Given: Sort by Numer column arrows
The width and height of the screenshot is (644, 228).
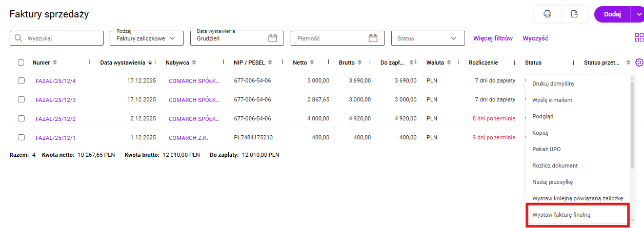Looking at the screenshot, I should (55, 63).
